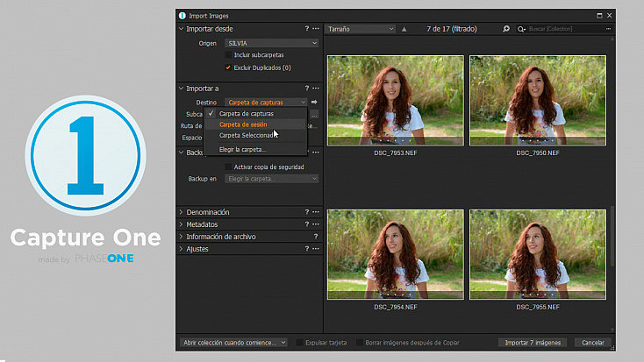Expand the Ajustes section
The height and width of the screenshot is (362, 644).
pos(181,249)
